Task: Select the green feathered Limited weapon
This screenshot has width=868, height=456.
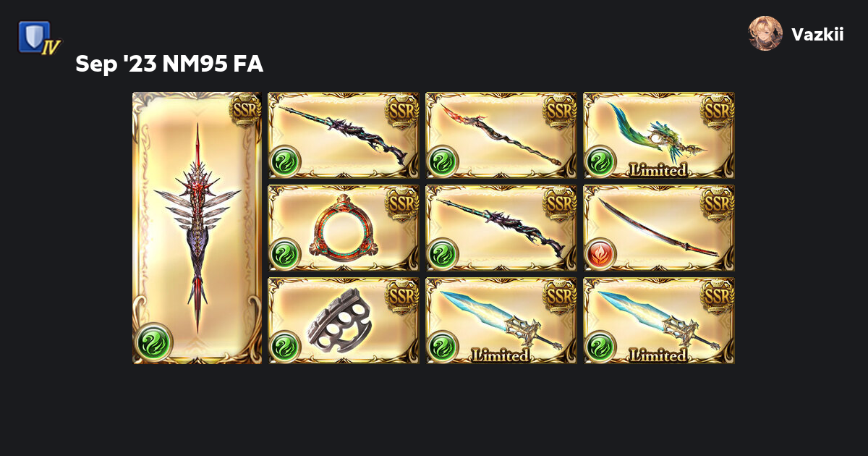Action: click(659, 135)
